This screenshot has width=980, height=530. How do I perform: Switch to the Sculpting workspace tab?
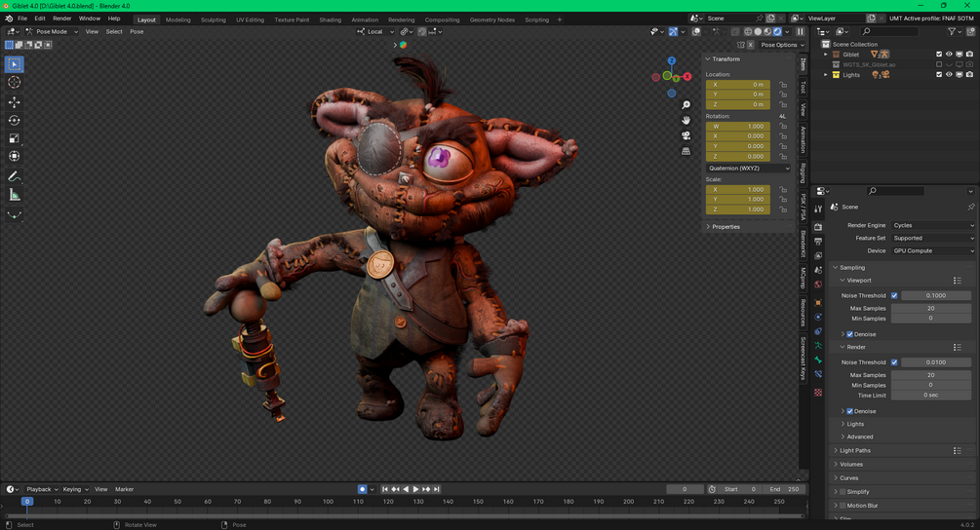tap(213, 19)
